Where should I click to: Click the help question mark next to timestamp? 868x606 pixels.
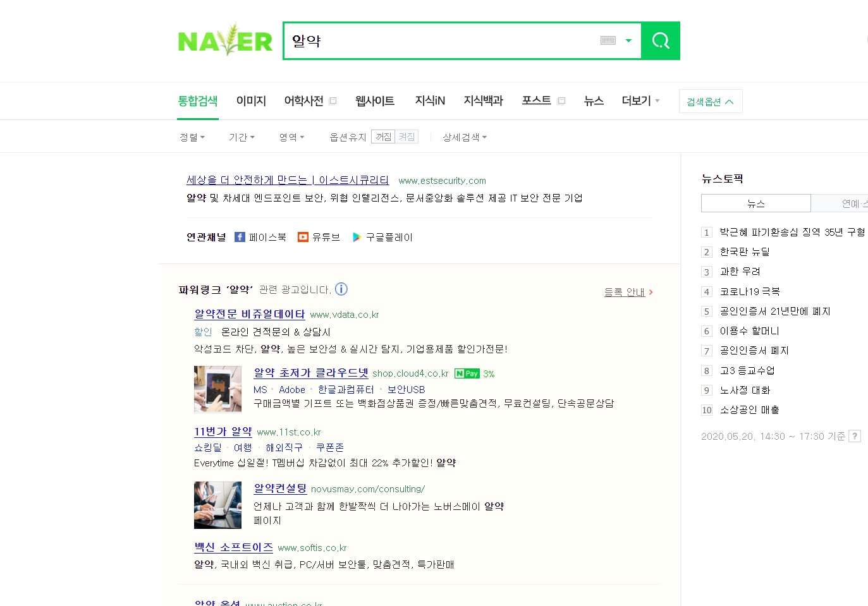pyautogui.click(x=855, y=436)
